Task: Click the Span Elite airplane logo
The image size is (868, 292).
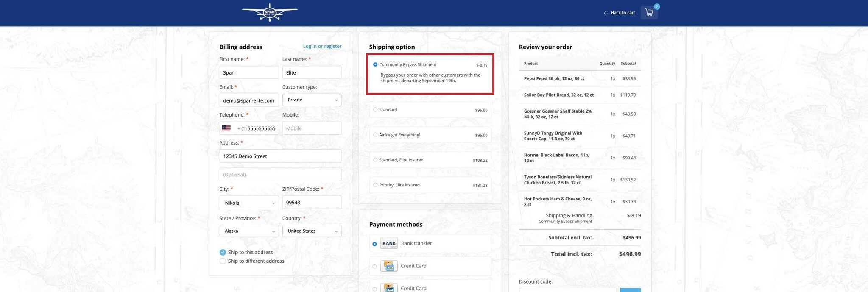Action: (270, 13)
